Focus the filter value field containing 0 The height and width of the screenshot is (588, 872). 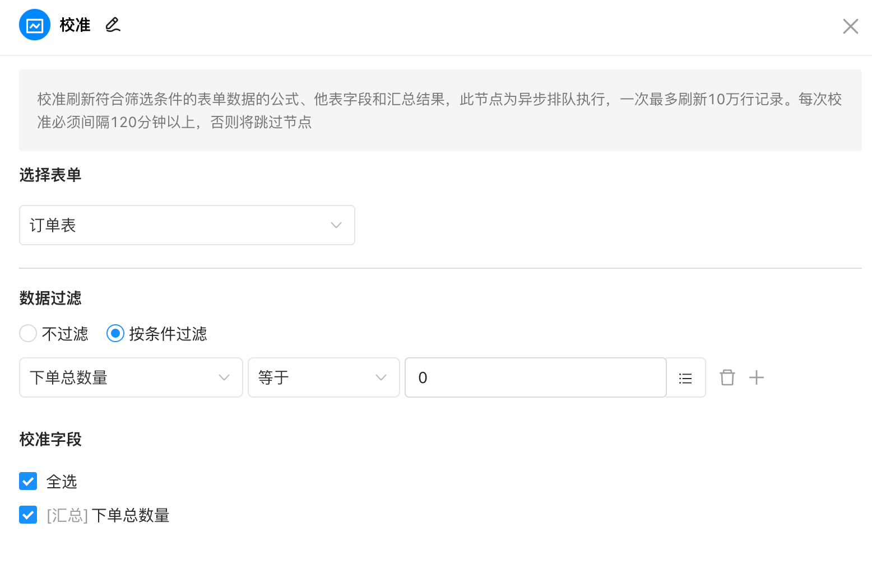(535, 377)
